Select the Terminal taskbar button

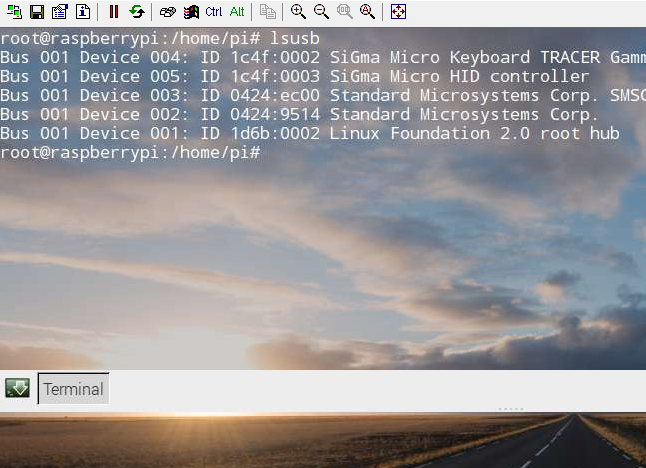tap(73, 388)
